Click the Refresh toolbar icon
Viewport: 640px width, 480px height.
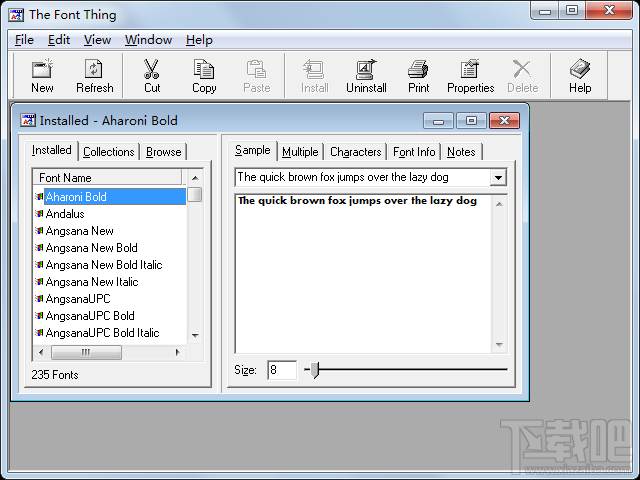pos(94,69)
